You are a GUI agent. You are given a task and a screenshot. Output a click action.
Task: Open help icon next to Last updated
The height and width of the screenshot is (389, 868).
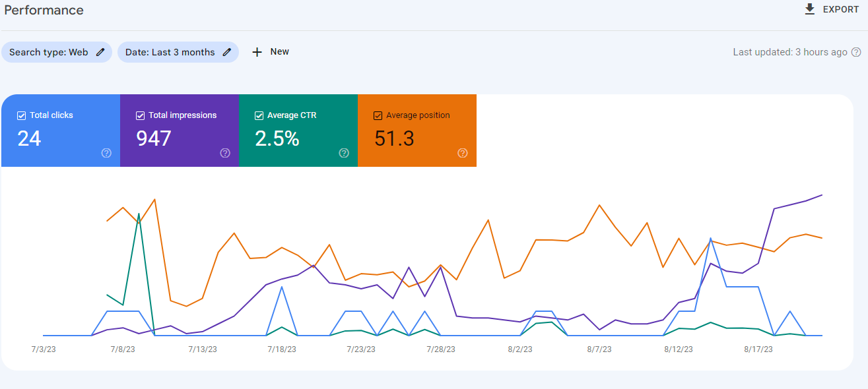[x=856, y=52]
